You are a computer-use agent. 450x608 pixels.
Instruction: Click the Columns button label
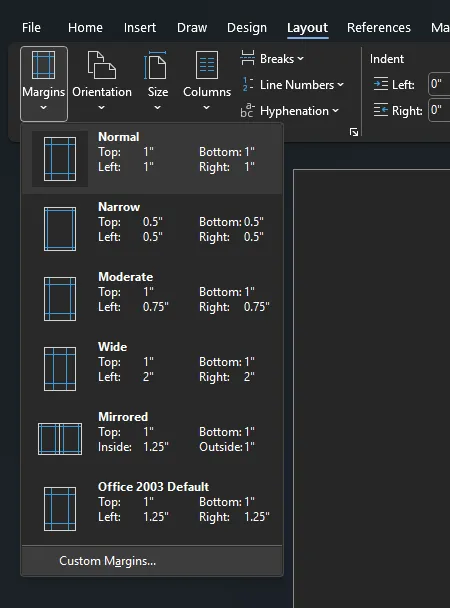tap(207, 92)
